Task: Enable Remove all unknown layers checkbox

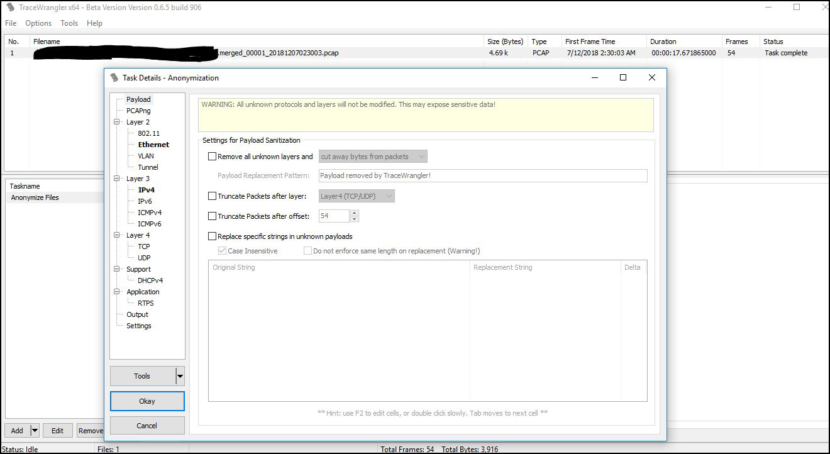Action: tap(212, 157)
